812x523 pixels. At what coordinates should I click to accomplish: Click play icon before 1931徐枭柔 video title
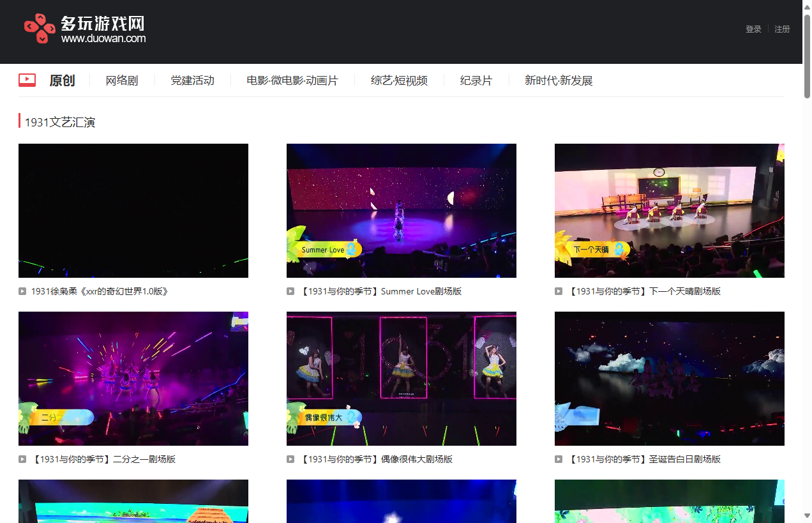point(22,291)
